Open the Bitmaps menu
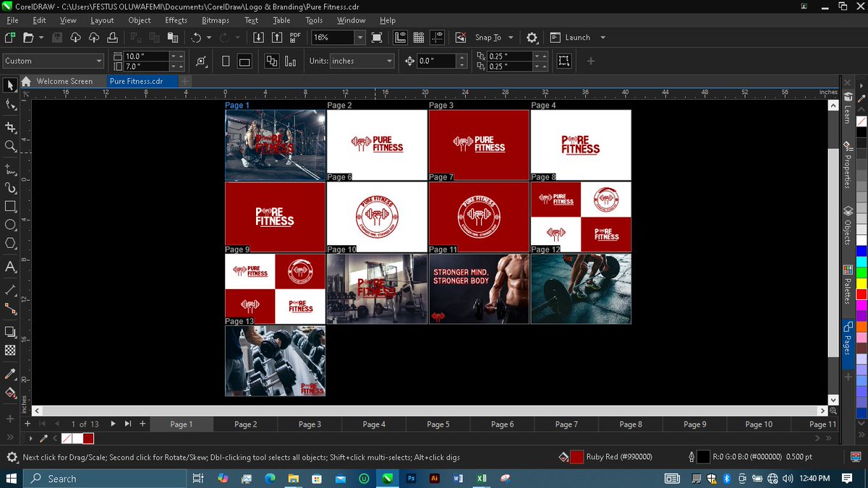The height and width of the screenshot is (488, 868). coord(216,20)
